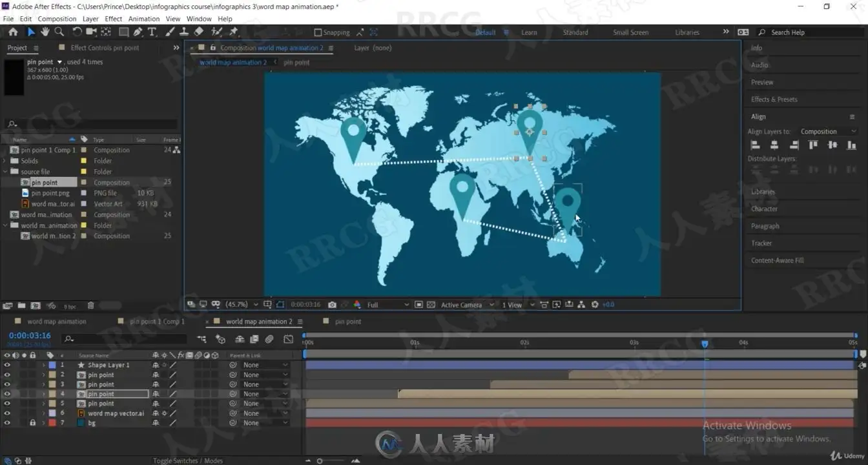Select the Selection (arrow) tool
The width and height of the screenshot is (868, 465).
coord(30,32)
